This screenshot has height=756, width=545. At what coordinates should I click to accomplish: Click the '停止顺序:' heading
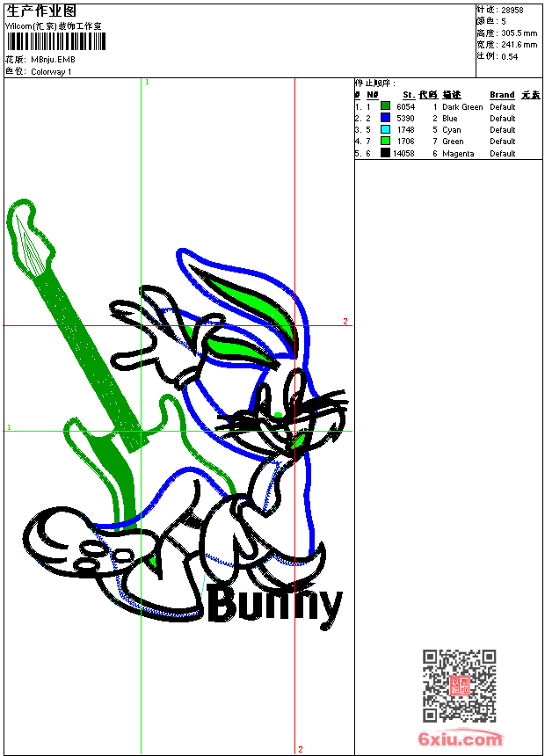375,84
